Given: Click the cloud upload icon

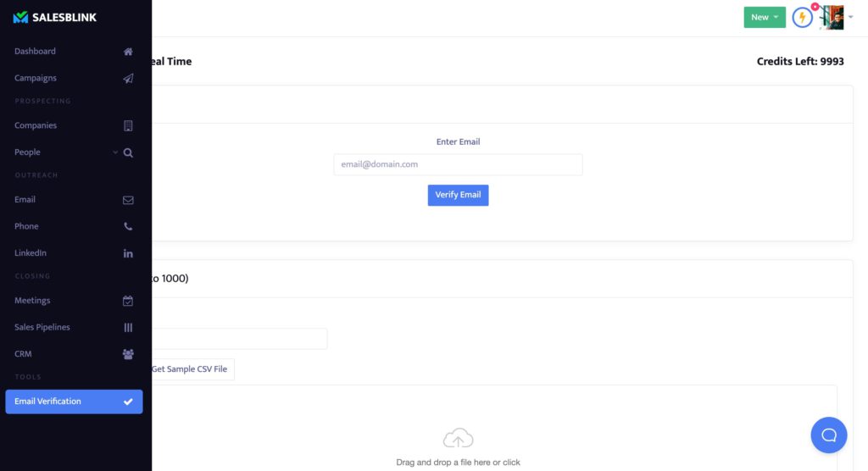Looking at the screenshot, I should [458, 438].
